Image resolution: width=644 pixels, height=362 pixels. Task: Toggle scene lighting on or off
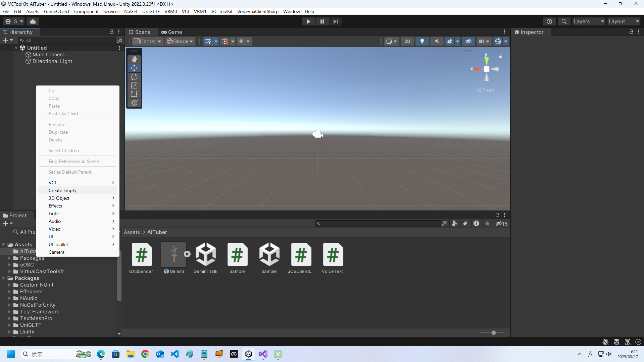click(422, 41)
